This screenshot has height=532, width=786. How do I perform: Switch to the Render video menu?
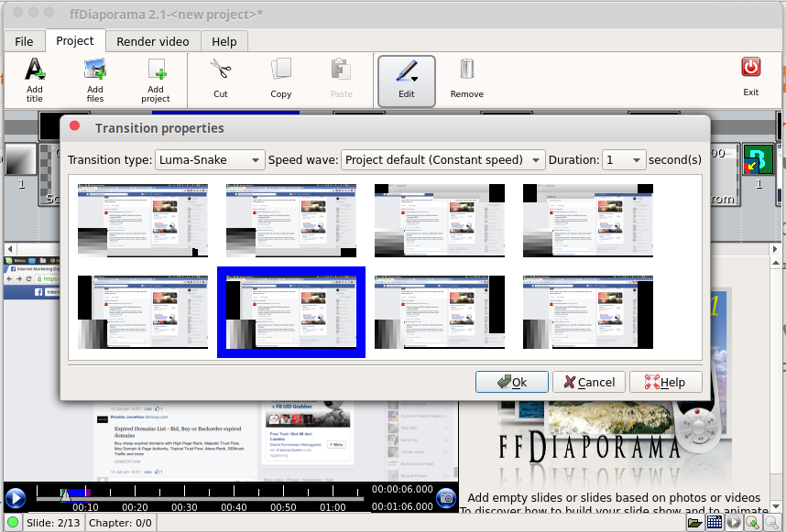tap(151, 41)
